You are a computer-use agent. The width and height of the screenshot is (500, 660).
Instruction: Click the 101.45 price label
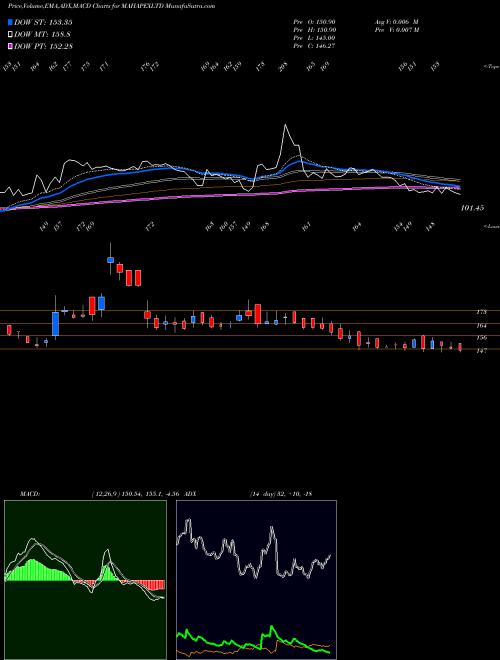pos(472,208)
